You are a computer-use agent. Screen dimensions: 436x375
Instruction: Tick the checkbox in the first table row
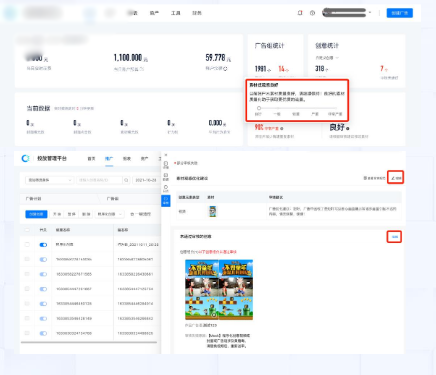pyautogui.click(x=27, y=245)
